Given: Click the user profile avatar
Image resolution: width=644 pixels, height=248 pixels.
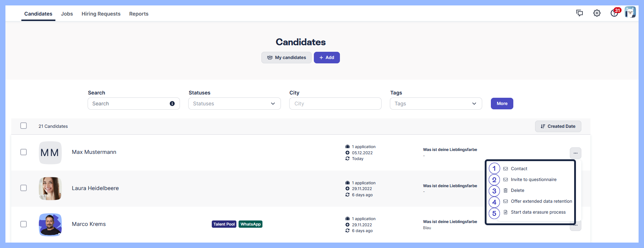Looking at the screenshot, I should (630, 12).
